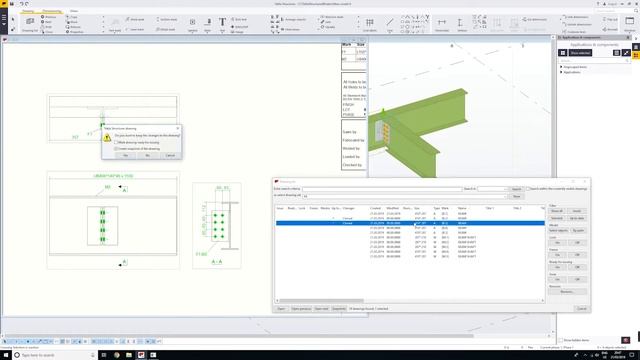Screen dimensions: 640x360
Task: Turn Lock Off in Drawing list
Action: 577,243
